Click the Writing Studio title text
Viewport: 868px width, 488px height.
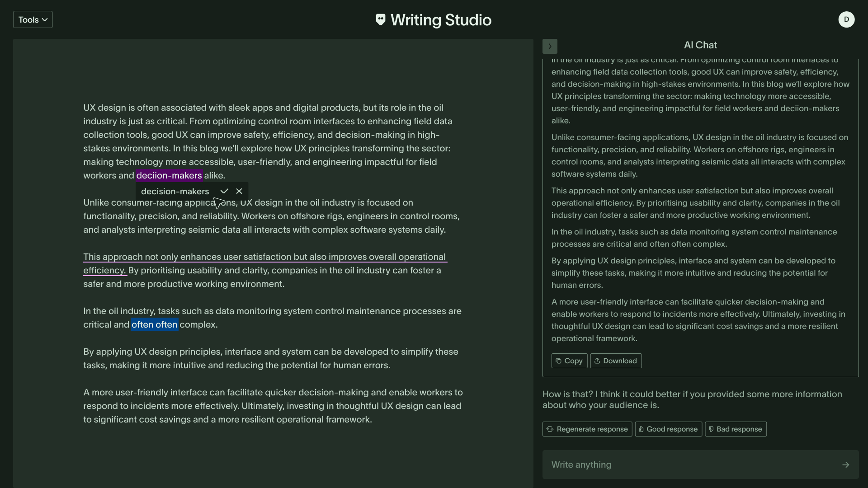441,20
